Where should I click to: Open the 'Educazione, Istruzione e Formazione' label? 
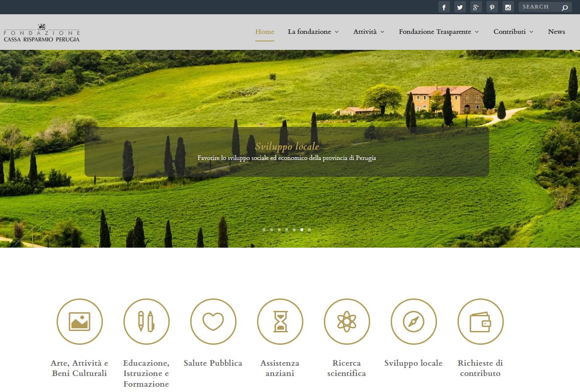[x=147, y=374]
